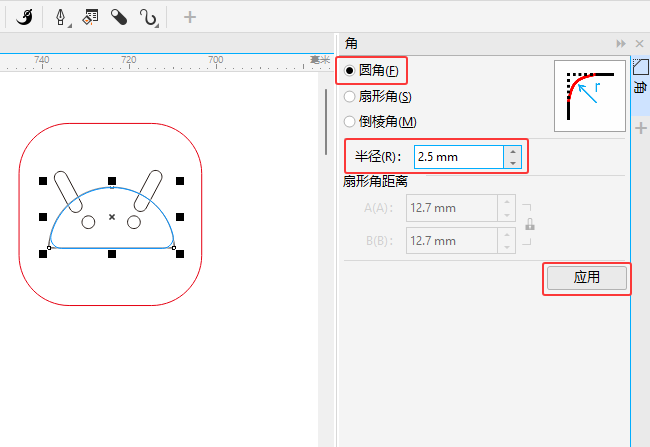Image resolution: width=650 pixels, height=447 pixels.
Task: Click the left antenna shape
Action: click(68, 192)
